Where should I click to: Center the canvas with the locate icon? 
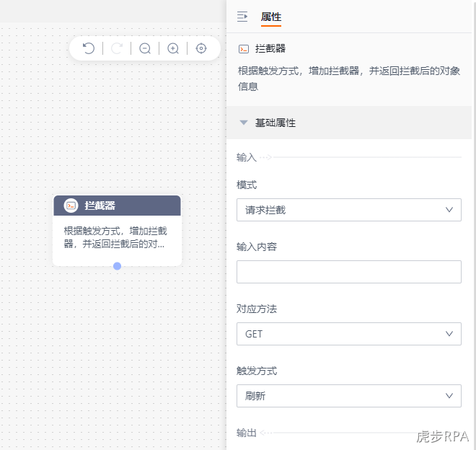(201, 48)
